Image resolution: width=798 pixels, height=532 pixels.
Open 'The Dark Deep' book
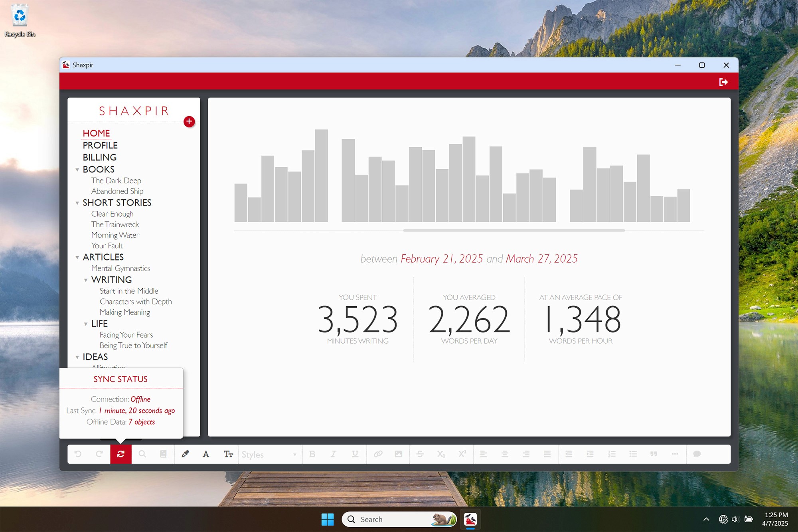tap(116, 180)
